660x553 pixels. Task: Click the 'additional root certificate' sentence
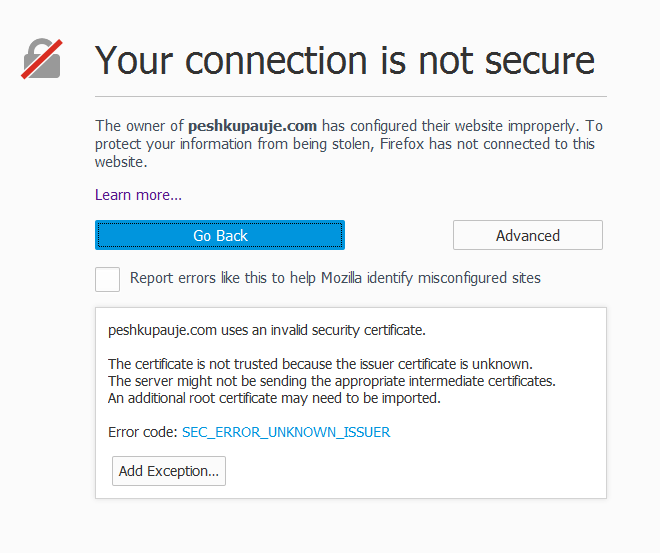pos(274,398)
